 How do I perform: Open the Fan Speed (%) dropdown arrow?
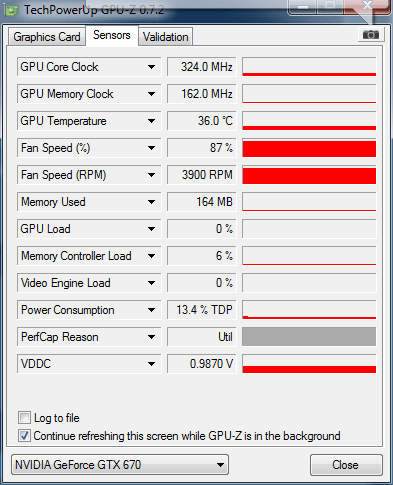151,148
